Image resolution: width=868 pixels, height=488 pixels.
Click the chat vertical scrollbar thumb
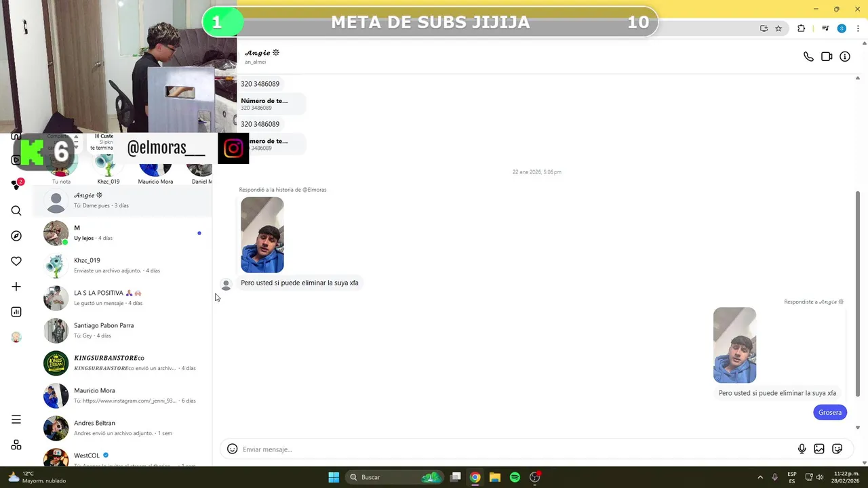858,293
